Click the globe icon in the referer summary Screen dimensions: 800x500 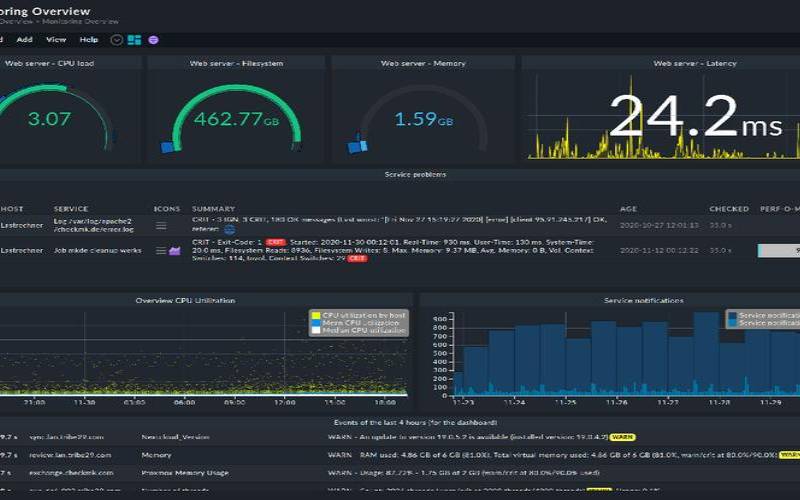(229, 230)
